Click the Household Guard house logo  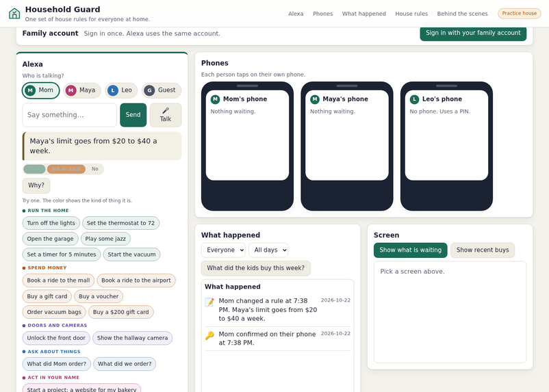tap(14, 13)
